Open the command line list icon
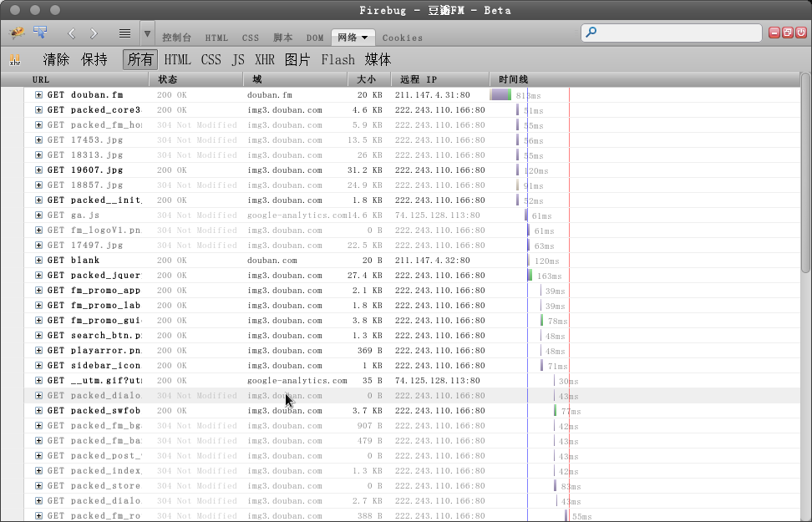 pos(124,33)
